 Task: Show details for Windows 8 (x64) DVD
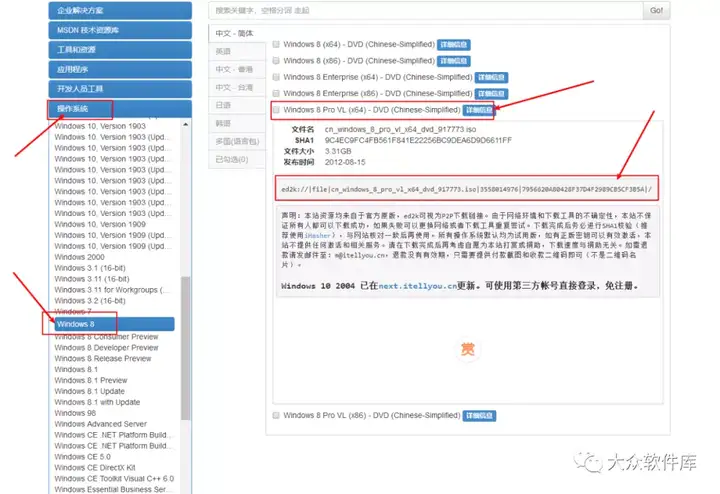point(454,45)
